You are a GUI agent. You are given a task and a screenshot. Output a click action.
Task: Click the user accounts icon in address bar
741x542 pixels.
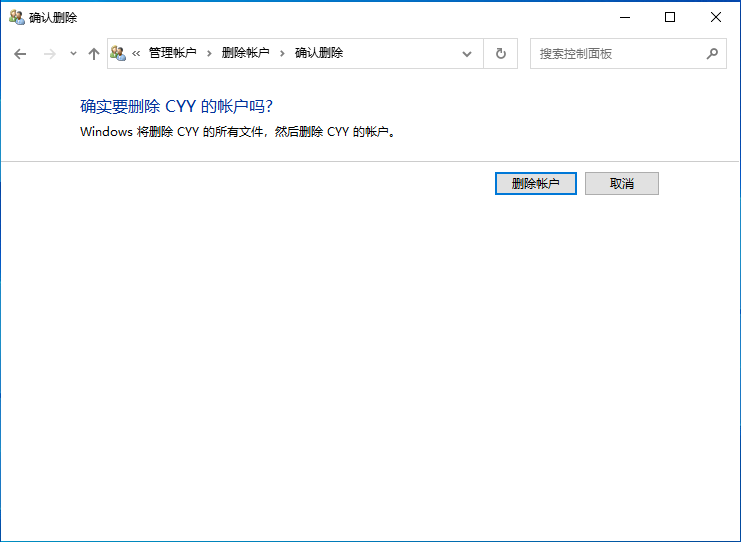click(x=118, y=53)
